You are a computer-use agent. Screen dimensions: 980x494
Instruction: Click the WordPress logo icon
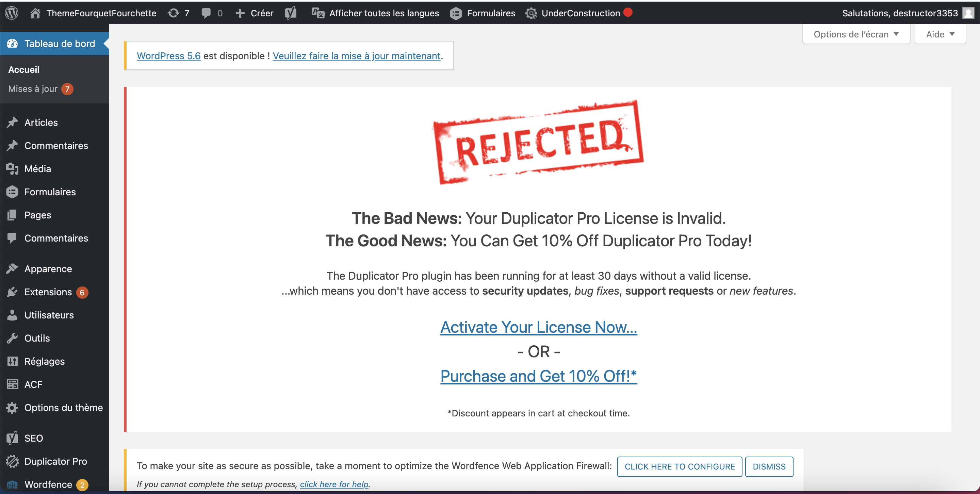[12, 13]
